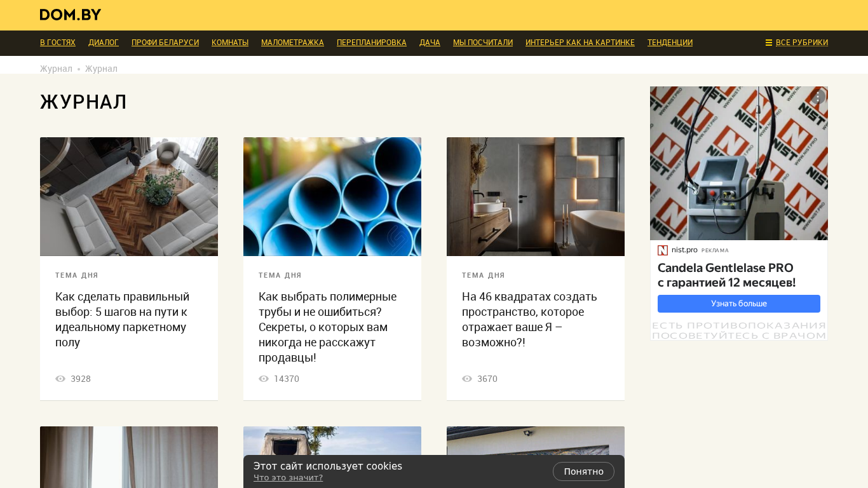The height and width of the screenshot is (488, 868).
Task: Select Интерьер как на картинке in navigation
Action: point(580,43)
